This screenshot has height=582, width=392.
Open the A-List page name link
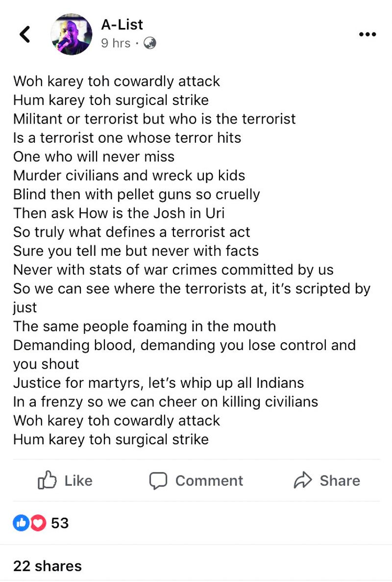coord(122,24)
